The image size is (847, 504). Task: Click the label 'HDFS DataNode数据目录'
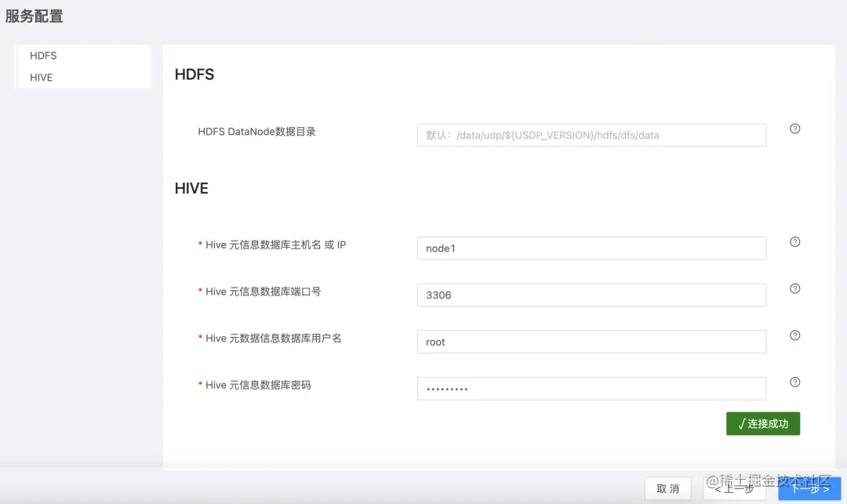(256, 132)
